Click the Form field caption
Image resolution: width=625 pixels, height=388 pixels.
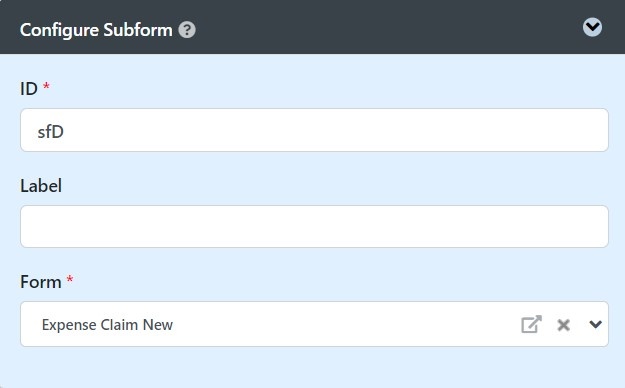[41, 282]
